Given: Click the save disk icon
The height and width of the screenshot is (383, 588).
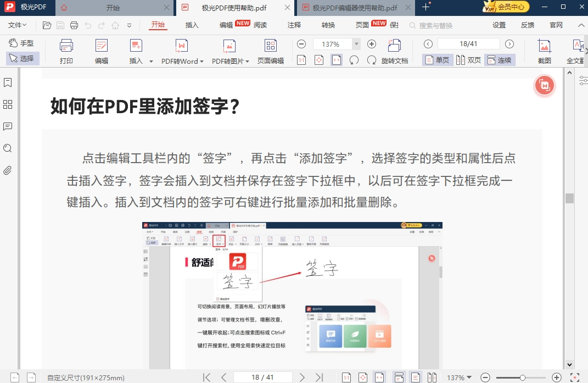Looking at the screenshot, I should coord(60,25).
